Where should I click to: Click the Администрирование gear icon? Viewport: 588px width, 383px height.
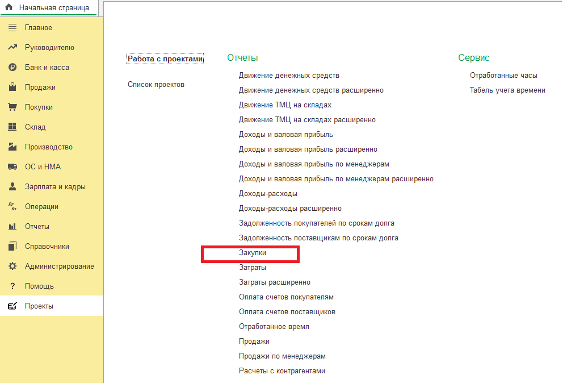12,267
